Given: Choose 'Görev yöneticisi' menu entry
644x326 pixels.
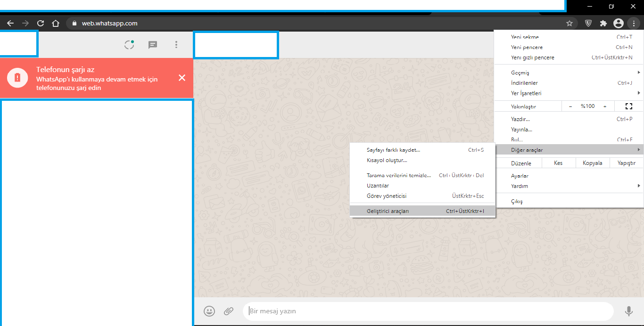Looking at the screenshot, I should point(387,196).
